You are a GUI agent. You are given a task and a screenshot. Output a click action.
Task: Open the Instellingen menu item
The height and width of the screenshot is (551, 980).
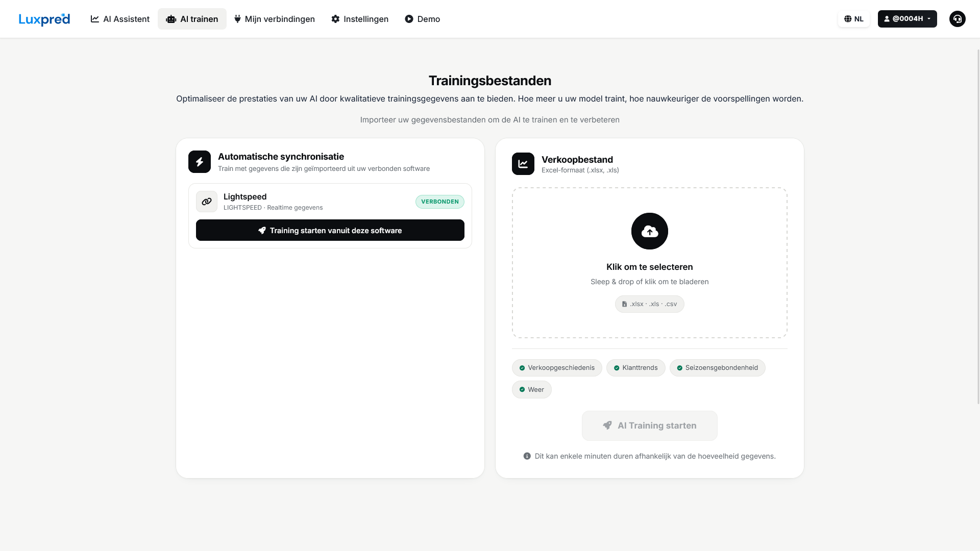tap(360, 19)
